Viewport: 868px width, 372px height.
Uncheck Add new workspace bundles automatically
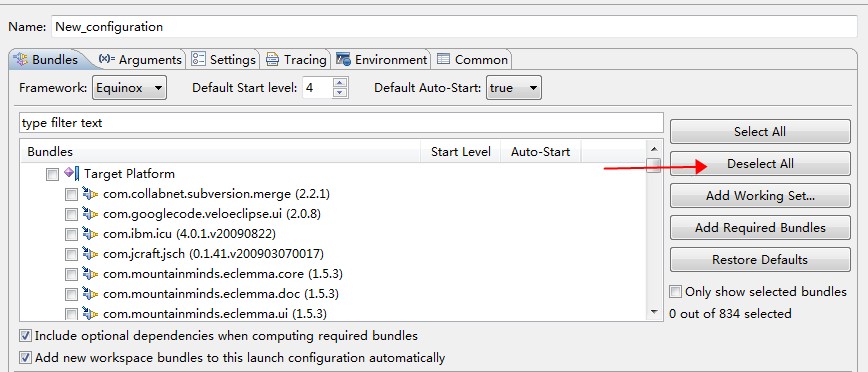[25, 358]
